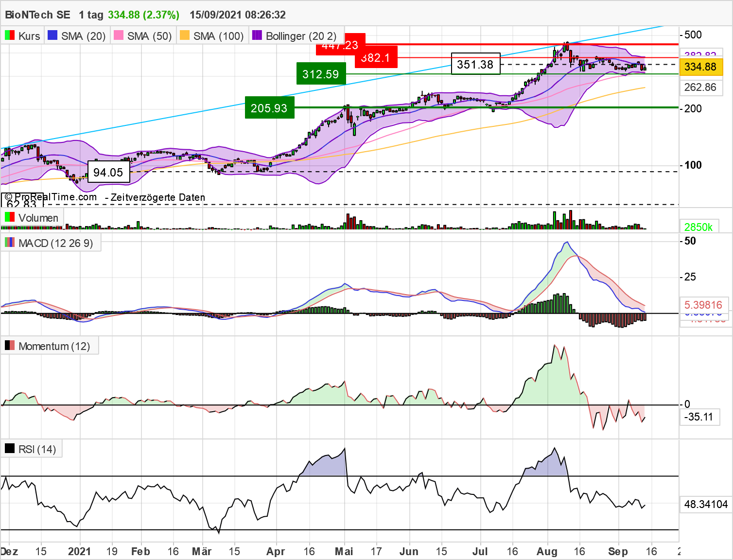Open settings for the MACD indicator
The width and height of the screenshot is (733, 560).
coord(55,243)
